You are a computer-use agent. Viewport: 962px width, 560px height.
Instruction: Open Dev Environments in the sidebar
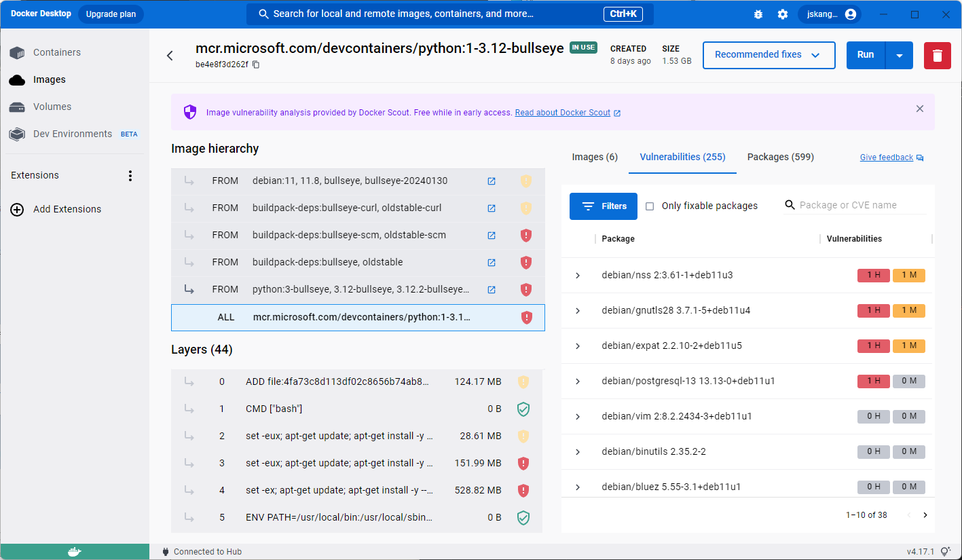(75, 134)
